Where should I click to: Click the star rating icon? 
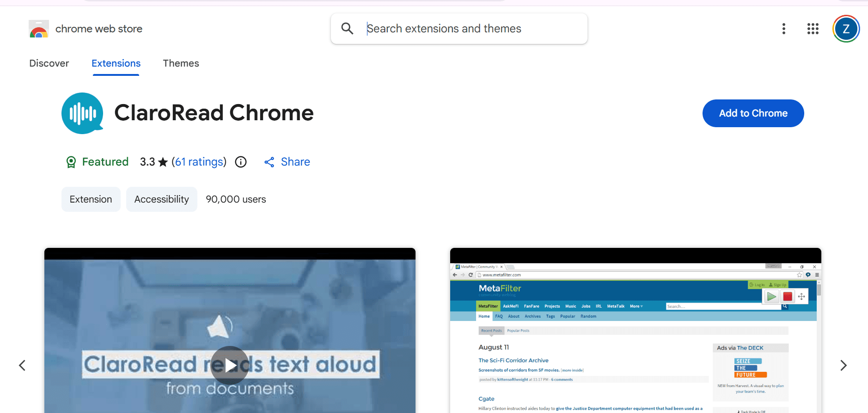click(163, 162)
